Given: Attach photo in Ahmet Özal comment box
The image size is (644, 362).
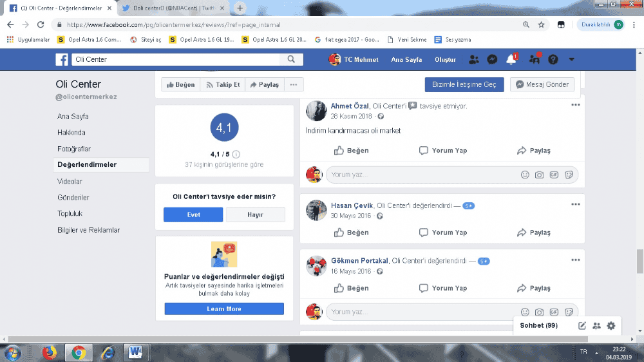Looking at the screenshot, I should pyautogui.click(x=539, y=175).
